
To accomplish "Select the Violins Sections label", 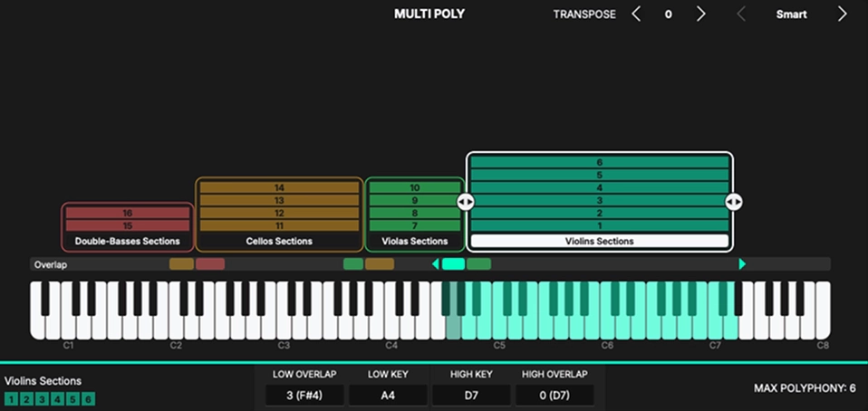I will pos(600,241).
